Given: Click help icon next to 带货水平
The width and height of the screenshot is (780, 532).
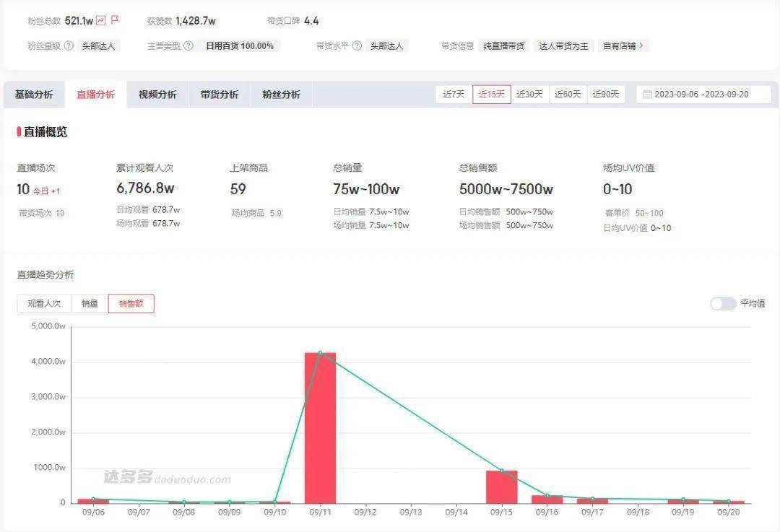Looking at the screenshot, I should [x=357, y=45].
